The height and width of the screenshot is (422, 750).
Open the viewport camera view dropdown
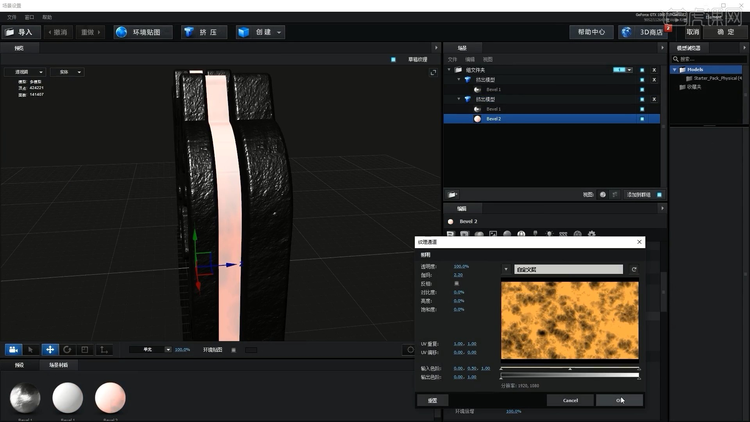click(x=25, y=72)
